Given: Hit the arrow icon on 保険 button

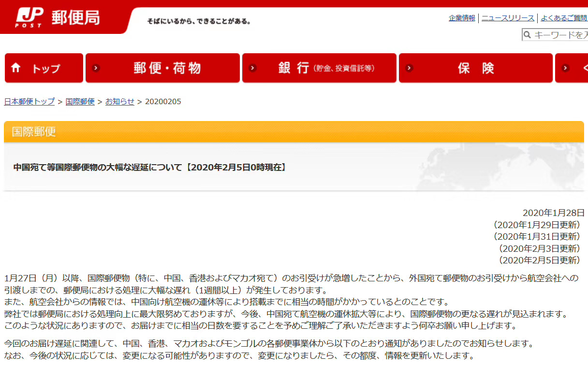Looking at the screenshot, I should [410, 68].
